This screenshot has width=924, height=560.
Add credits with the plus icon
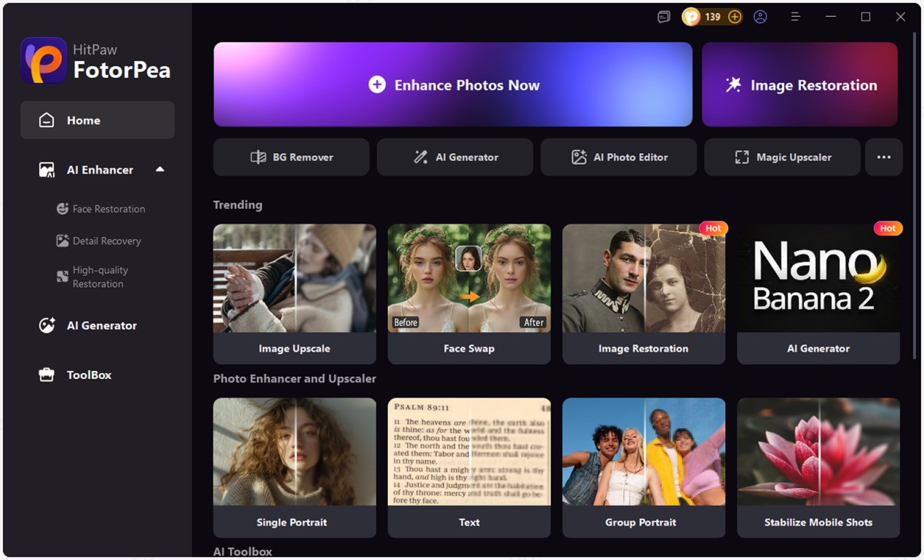pyautogui.click(x=735, y=17)
